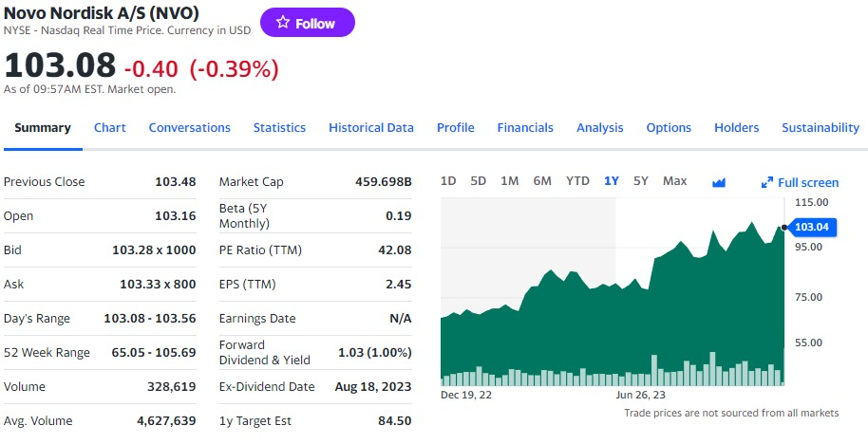Click the Novo Nordisk A/S (NVO) title

pyautogui.click(x=102, y=12)
